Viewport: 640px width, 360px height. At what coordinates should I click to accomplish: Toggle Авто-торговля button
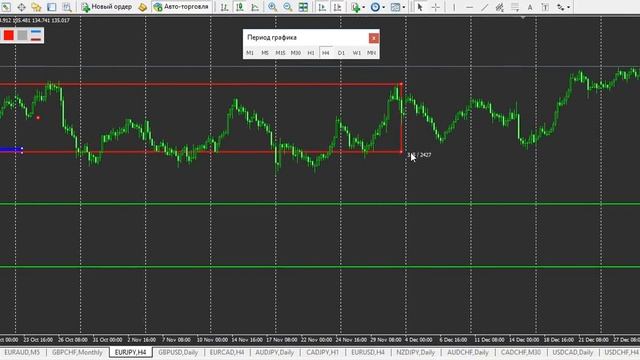[x=182, y=7]
